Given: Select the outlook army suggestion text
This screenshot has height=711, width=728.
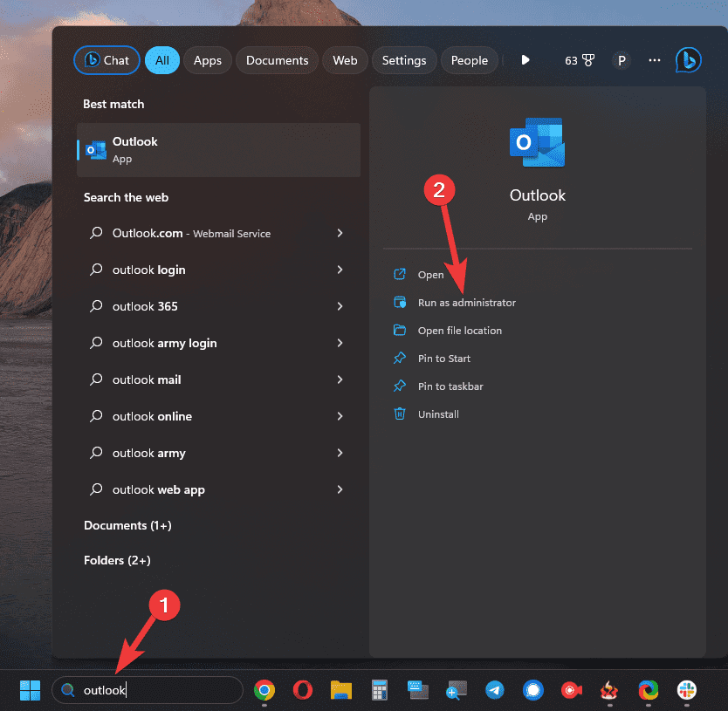Looking at the screenshot, I should [x=149, y=454].
